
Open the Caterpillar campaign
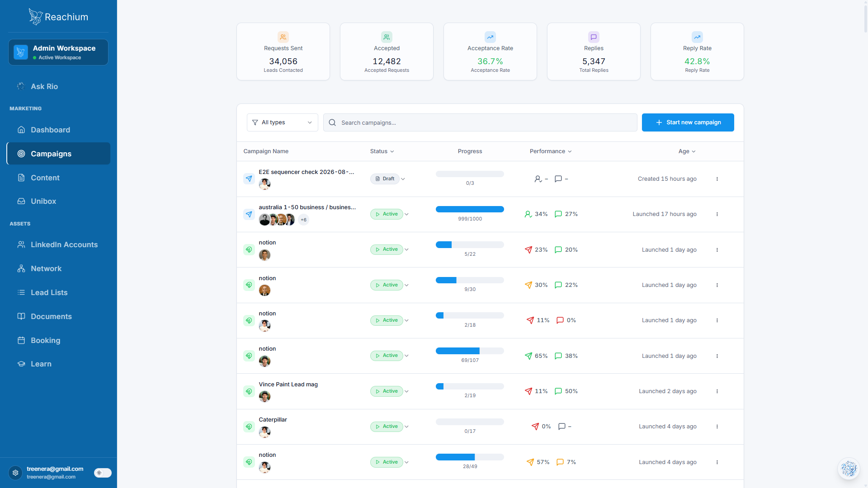273,420
